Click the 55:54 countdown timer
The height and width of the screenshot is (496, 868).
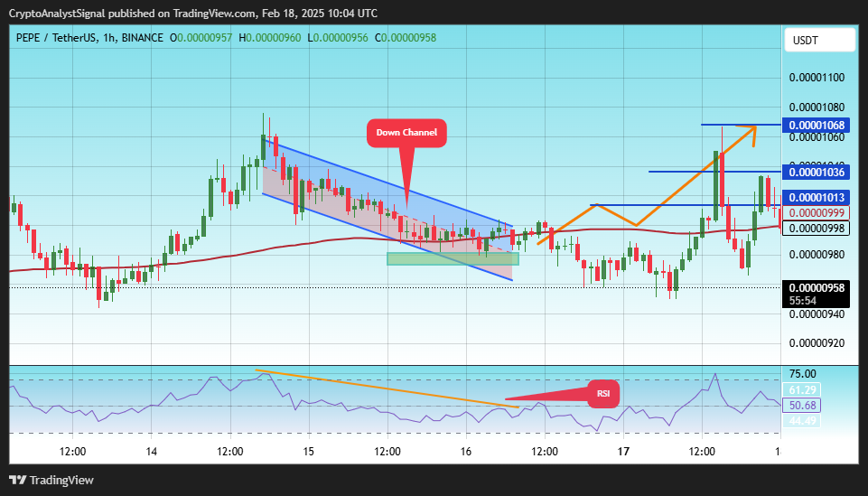click(x=803, y=301)
